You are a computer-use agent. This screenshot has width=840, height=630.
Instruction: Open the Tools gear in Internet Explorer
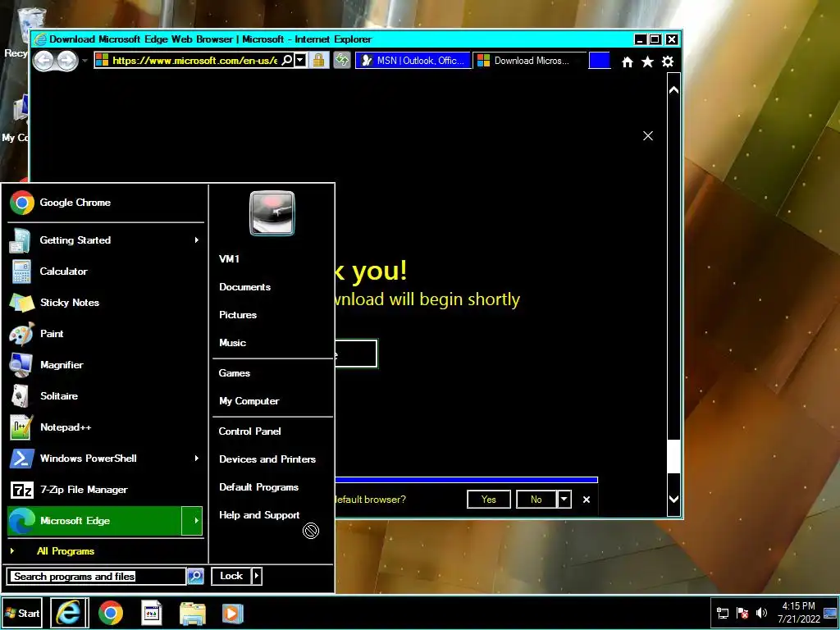coord(668,62)
